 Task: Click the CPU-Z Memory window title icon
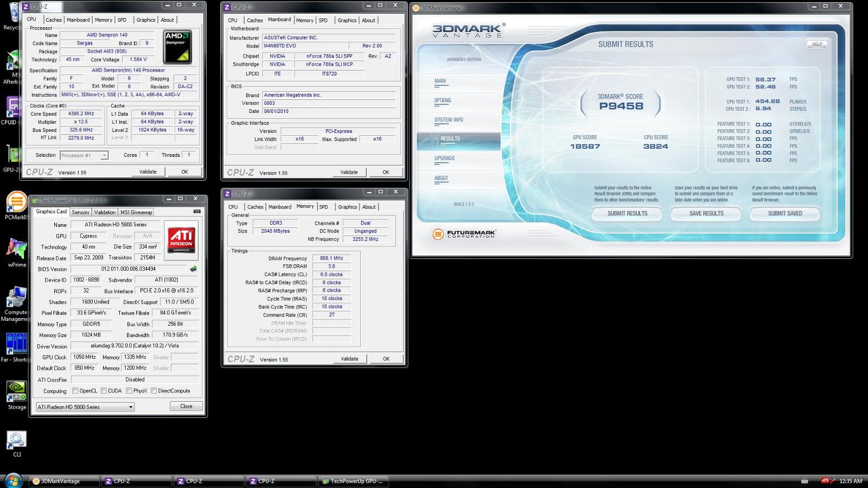[228, 194]
